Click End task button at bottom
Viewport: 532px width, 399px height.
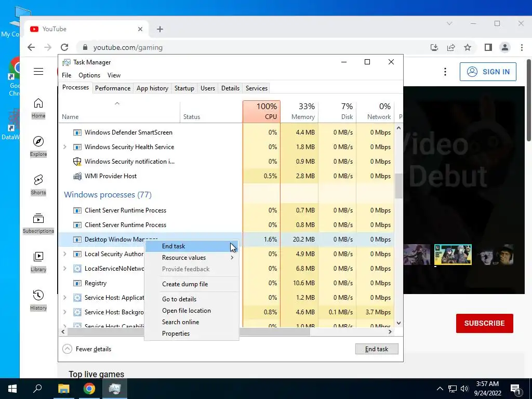(377, 349)
